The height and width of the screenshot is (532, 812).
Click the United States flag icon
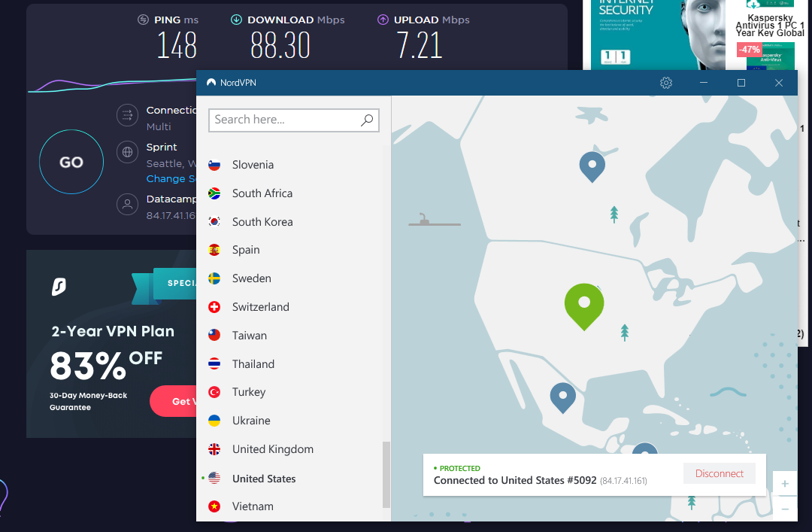coord(214,478)
